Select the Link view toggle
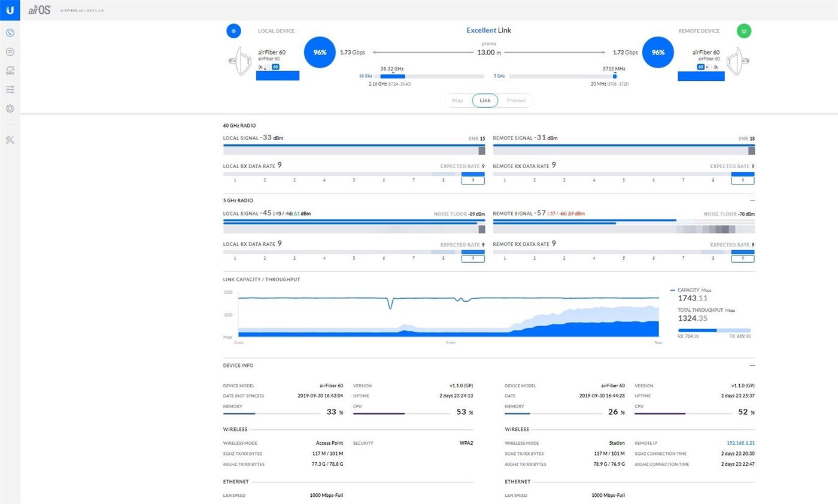This screenshot has width=838, height=504. [485, 101]
